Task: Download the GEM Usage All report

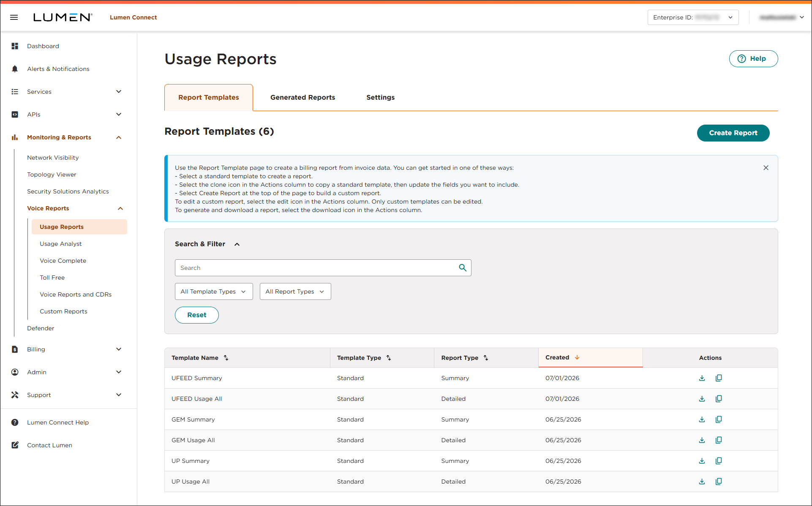Action: pos(702,440)
